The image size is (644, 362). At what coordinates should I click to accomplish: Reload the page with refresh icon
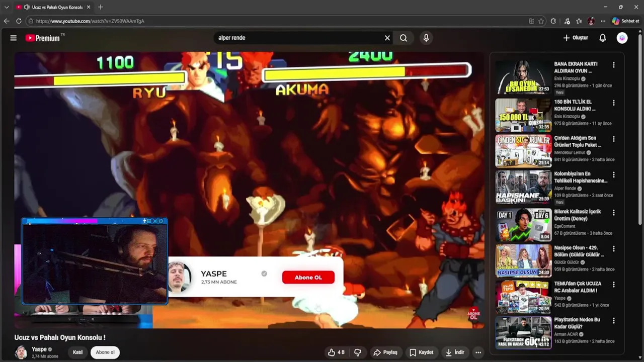point(19,21)
